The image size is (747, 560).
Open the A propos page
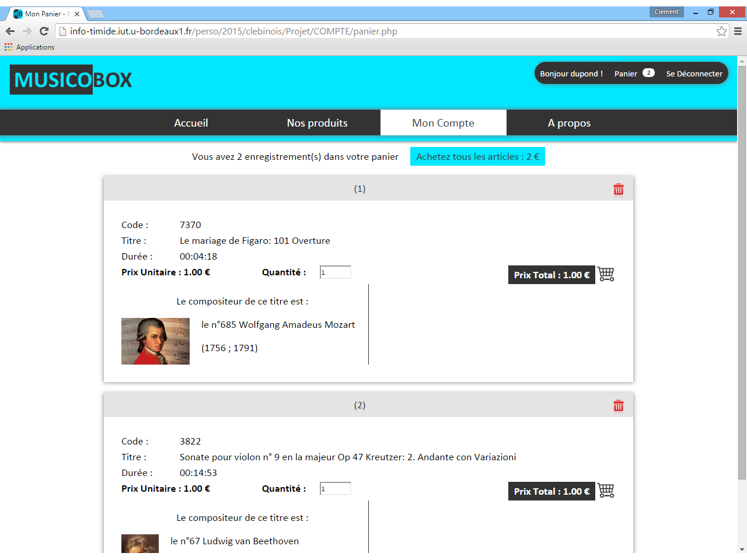(x=569, y=123)
